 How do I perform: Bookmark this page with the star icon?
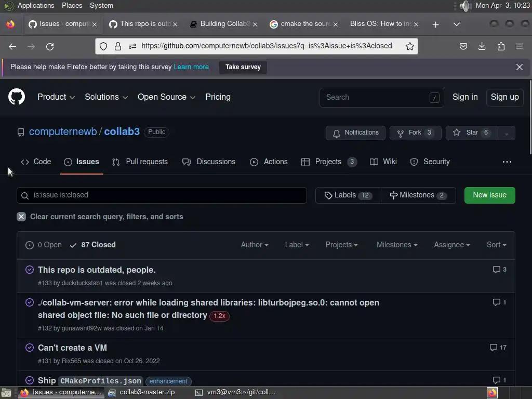pyautogui.click(x=410, y=46)
